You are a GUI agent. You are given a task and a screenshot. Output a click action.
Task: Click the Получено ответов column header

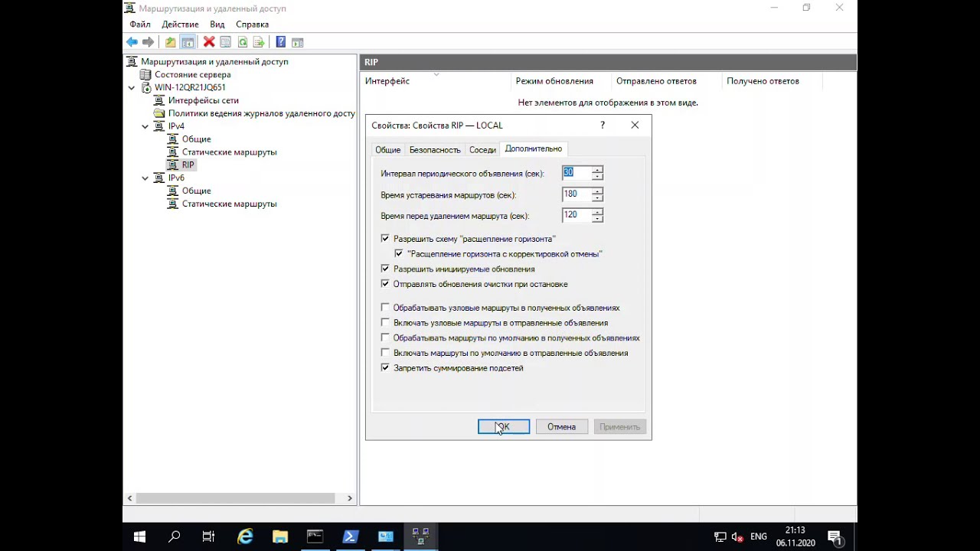(771, 81)
